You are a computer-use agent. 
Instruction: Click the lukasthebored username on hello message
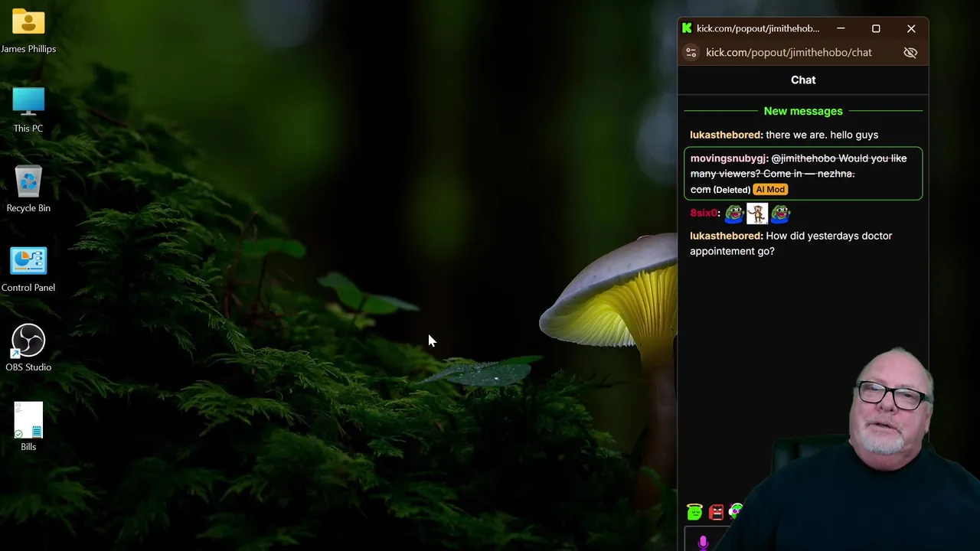(x=726, y=135)
